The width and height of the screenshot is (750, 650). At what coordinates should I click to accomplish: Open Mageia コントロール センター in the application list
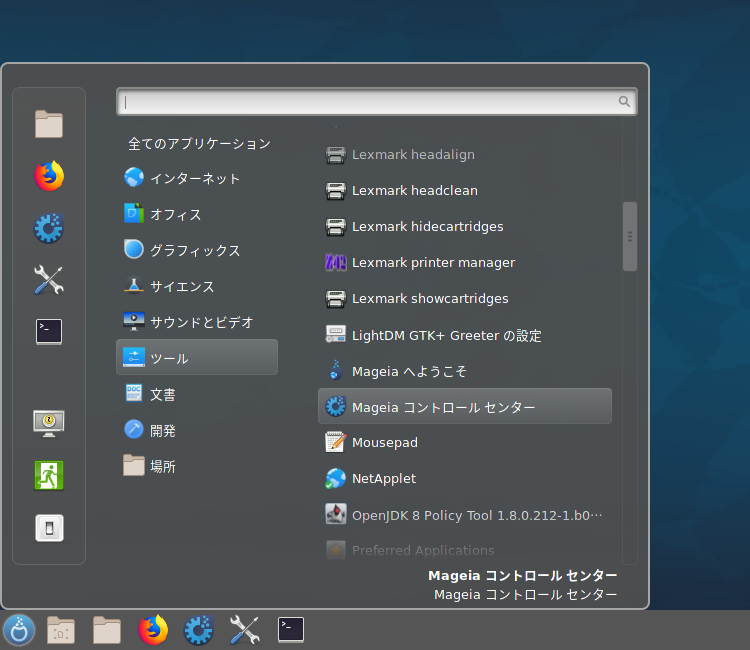[x=465, y=407]
